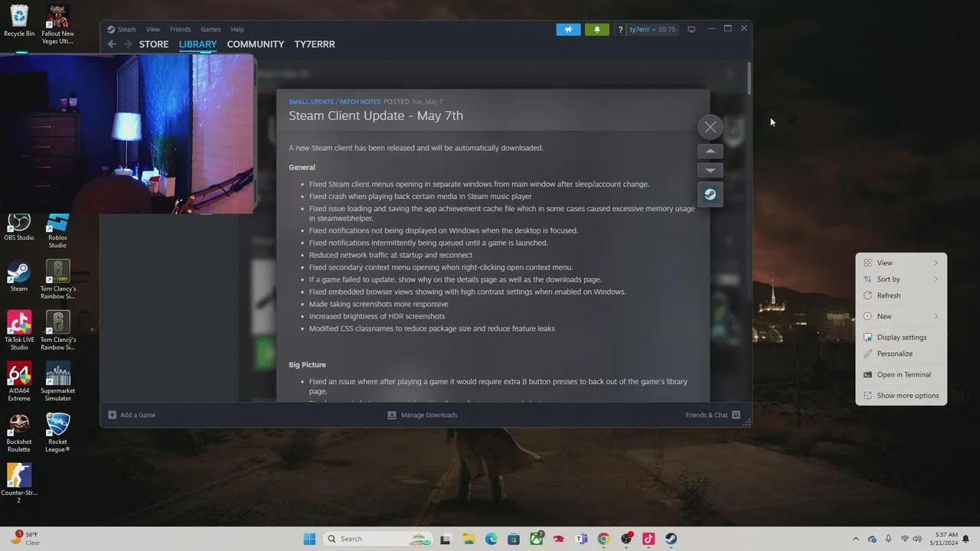Select the Roblox Studio desktop shortcut
This screenshot has width=980, height=551.
point(57,231)
